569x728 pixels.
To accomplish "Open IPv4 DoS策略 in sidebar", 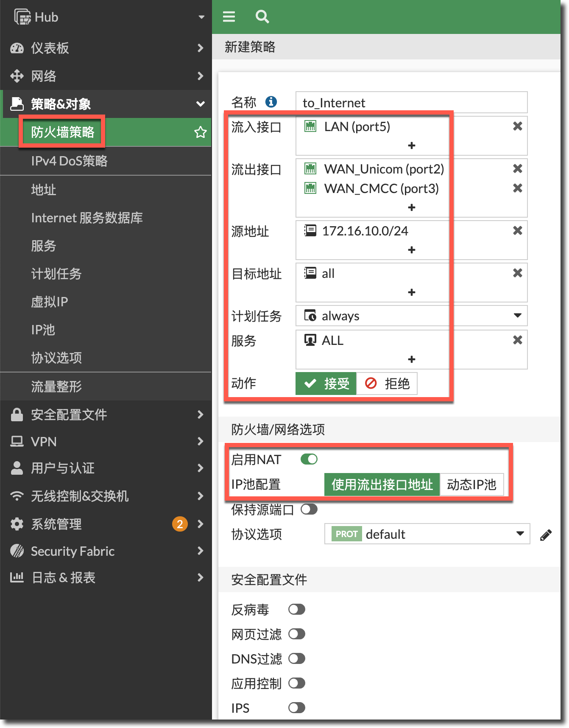I will 70,161.
